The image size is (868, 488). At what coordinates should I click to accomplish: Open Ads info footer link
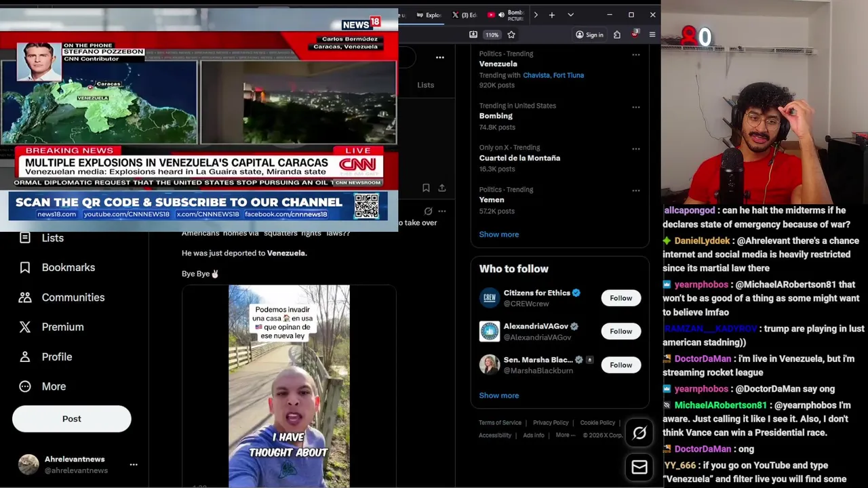pos(534,435)
